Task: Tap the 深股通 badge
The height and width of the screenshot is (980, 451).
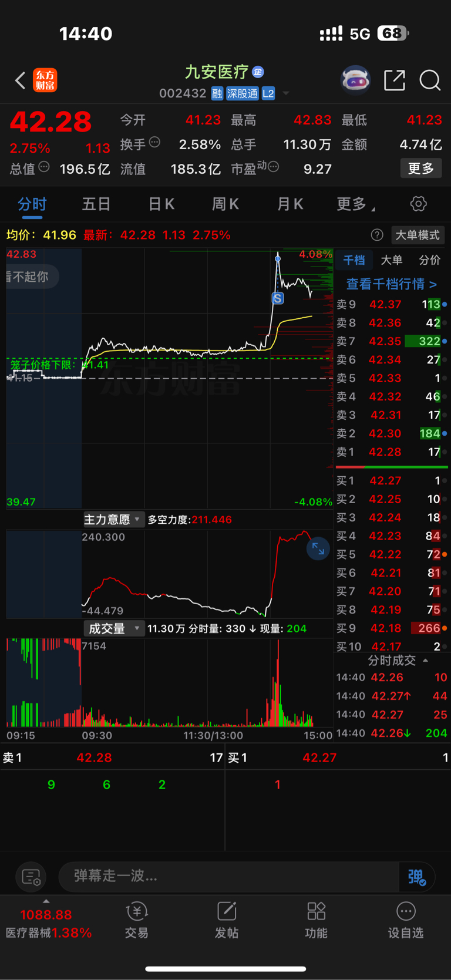Action: coord(243,93)
